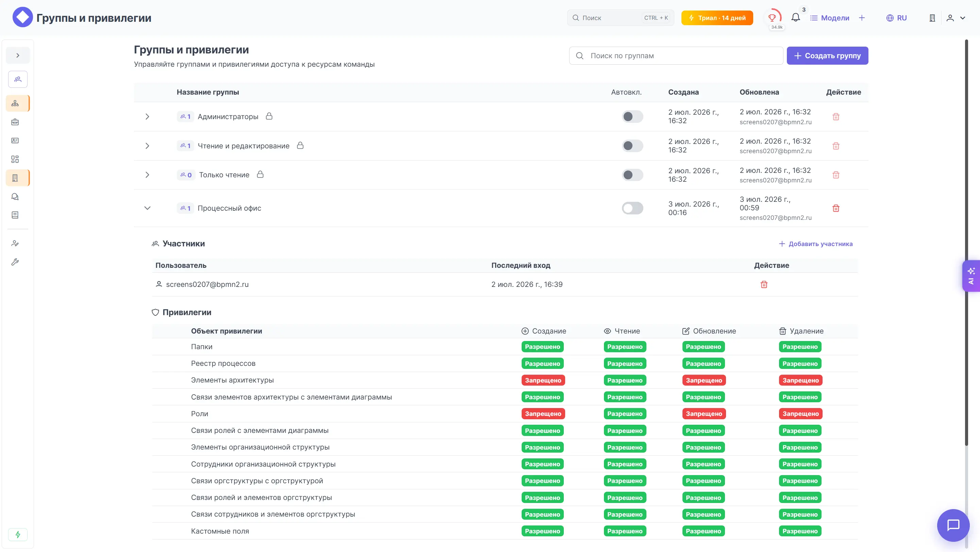Expand the Администраторы group row
The image size is (980, 552).
click(147, 116)
